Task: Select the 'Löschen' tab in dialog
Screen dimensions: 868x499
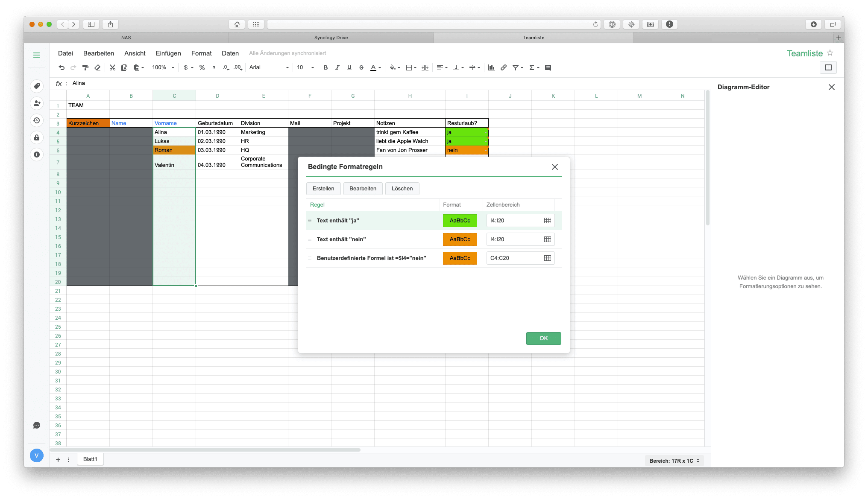Action: [x=402, y=188]
